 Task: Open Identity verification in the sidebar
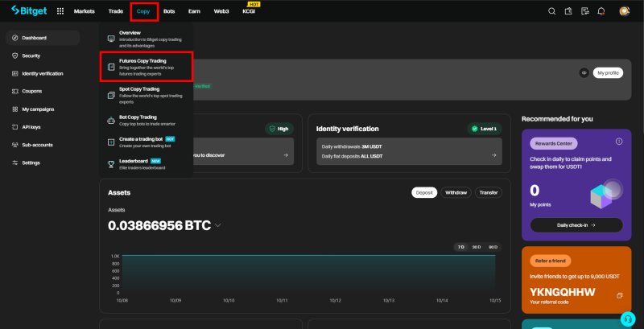click(x=43, y=73)
